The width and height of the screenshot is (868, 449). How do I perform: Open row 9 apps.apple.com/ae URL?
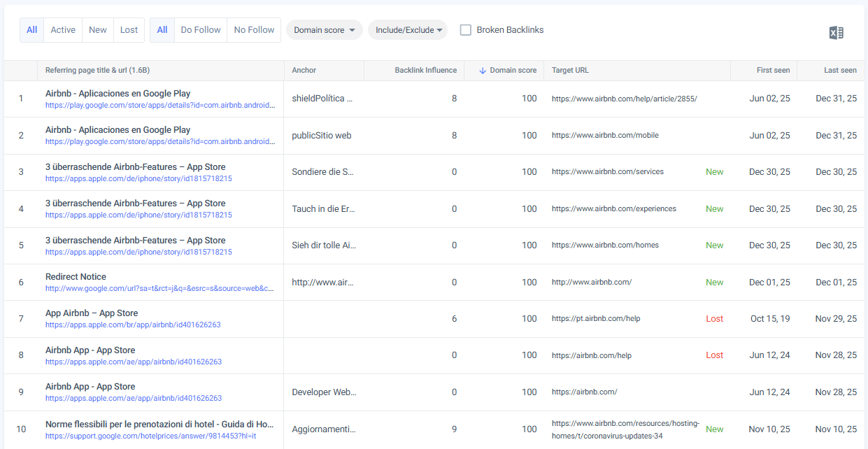[134, 398]
